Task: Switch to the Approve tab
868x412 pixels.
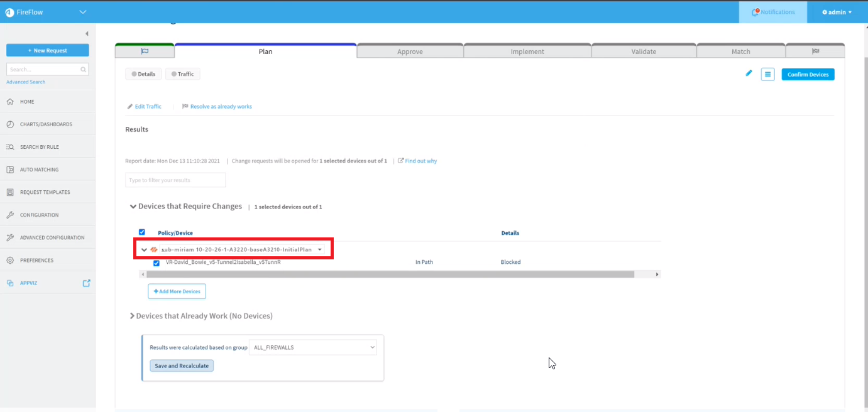Action: point(410,51)
